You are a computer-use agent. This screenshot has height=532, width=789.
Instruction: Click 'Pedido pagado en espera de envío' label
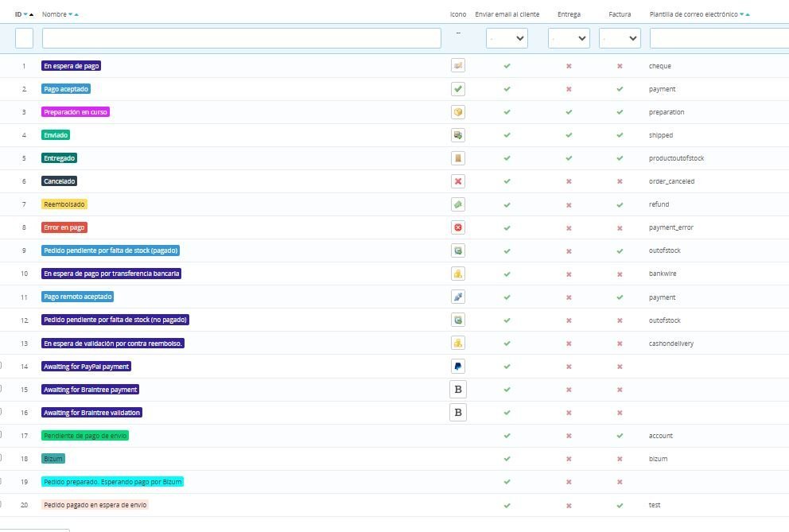tap(95, 505)
